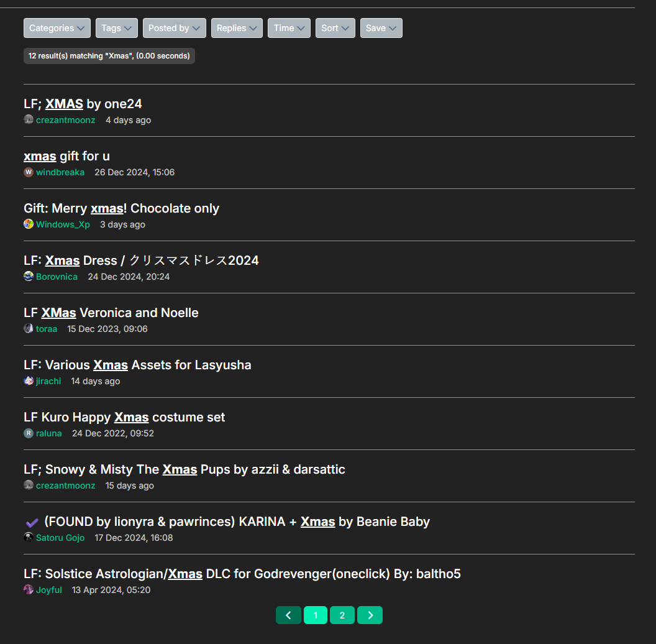Click timestamp 24 Dec 2022, 09:52
Image resolution: width=656 pixels, height=644 pixels.
(113, 433)
